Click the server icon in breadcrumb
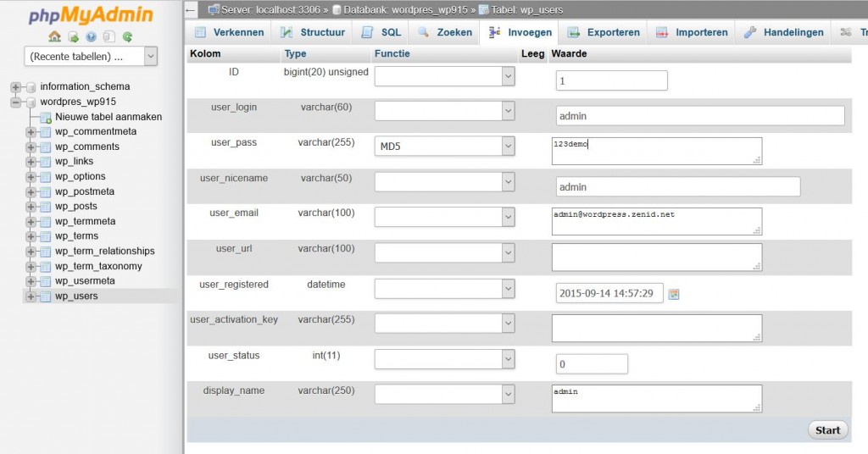Image resolution: width=868 pixels, height=454 pixels. tap(213, 10)
